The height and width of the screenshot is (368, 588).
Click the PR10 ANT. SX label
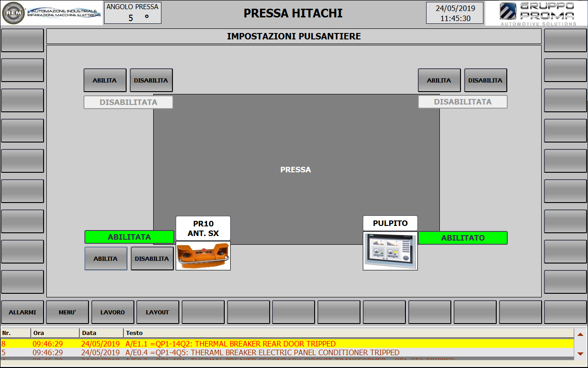(203, 229)
